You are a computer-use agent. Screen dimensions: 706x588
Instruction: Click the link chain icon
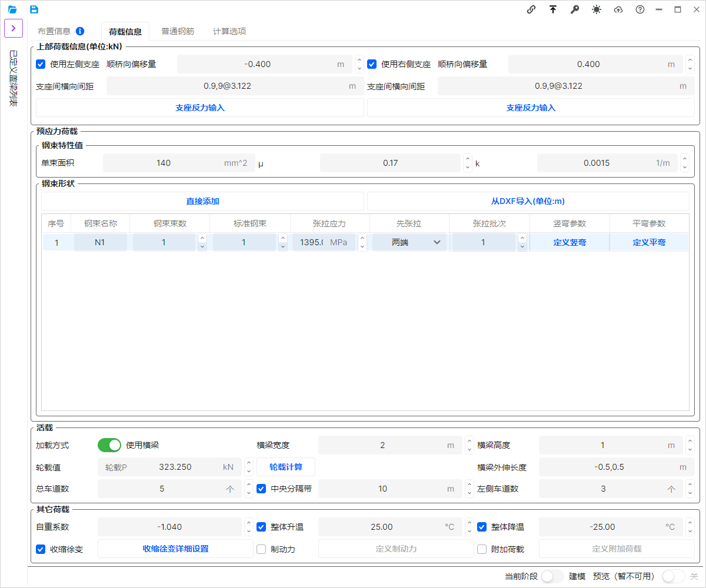531,9
